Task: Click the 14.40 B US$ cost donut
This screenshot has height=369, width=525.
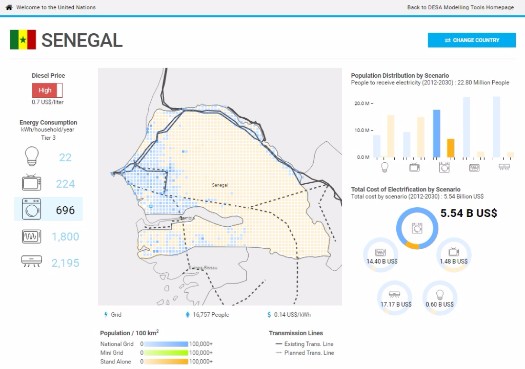Action: [x=381, y=255]
